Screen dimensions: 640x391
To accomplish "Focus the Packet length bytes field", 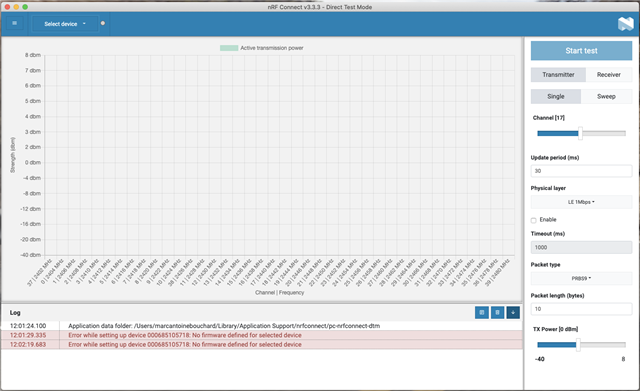I will (x=581, y=309).
